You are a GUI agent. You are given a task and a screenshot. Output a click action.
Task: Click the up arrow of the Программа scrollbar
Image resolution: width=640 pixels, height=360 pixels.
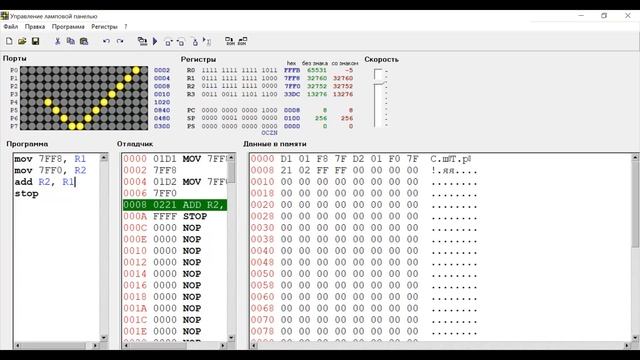tap(104, 158)
